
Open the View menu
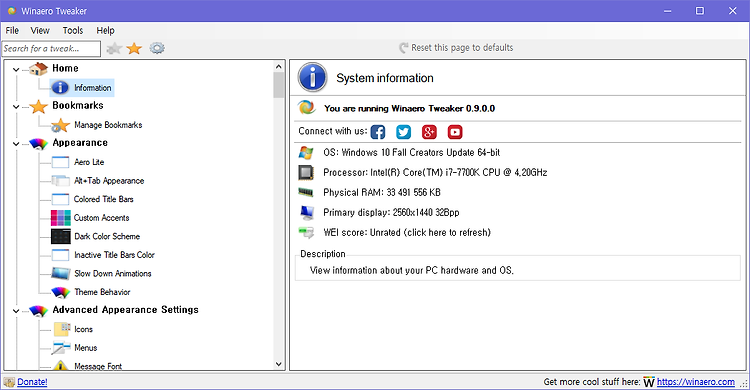pos(40,31)
